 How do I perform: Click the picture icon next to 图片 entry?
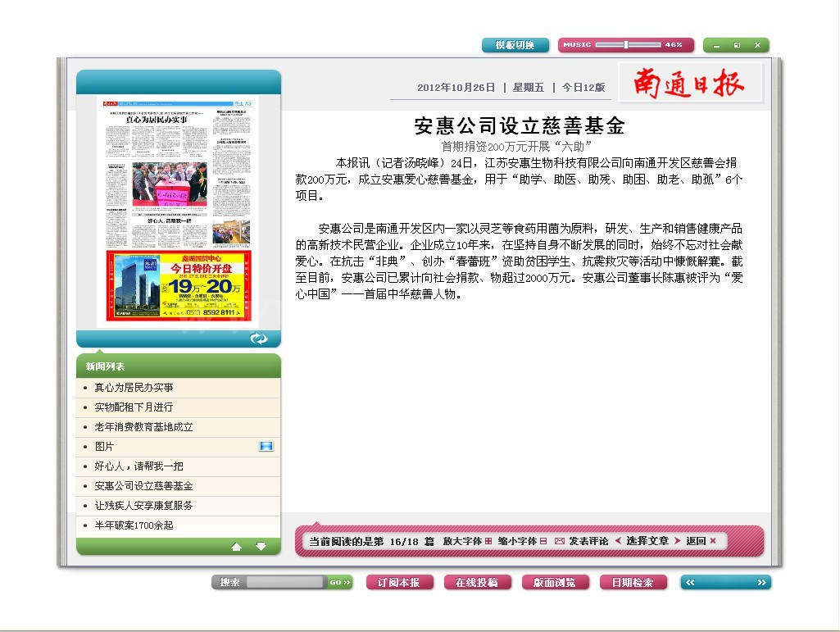(266, 446)
